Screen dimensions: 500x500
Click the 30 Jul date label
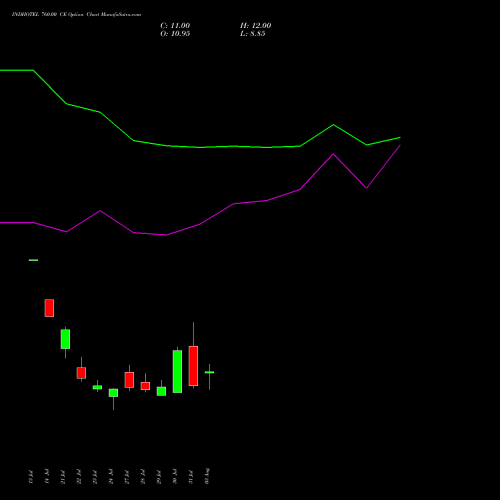coord(175,476)
